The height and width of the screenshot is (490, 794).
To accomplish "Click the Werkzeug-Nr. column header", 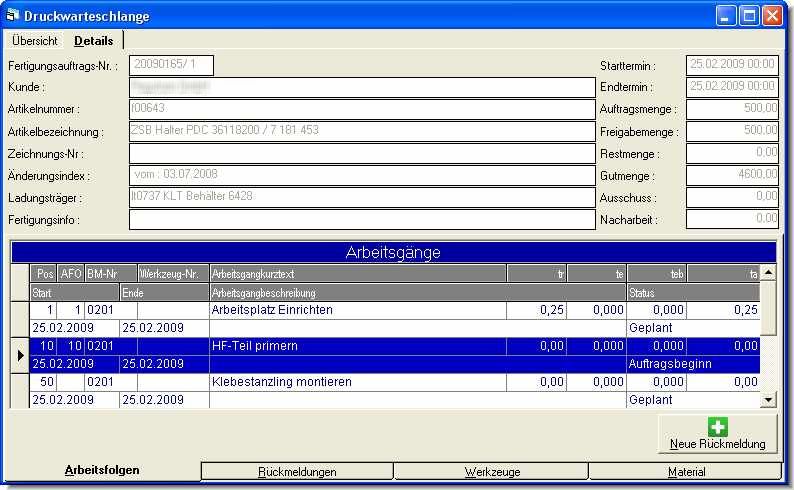I will coord(172,274).
